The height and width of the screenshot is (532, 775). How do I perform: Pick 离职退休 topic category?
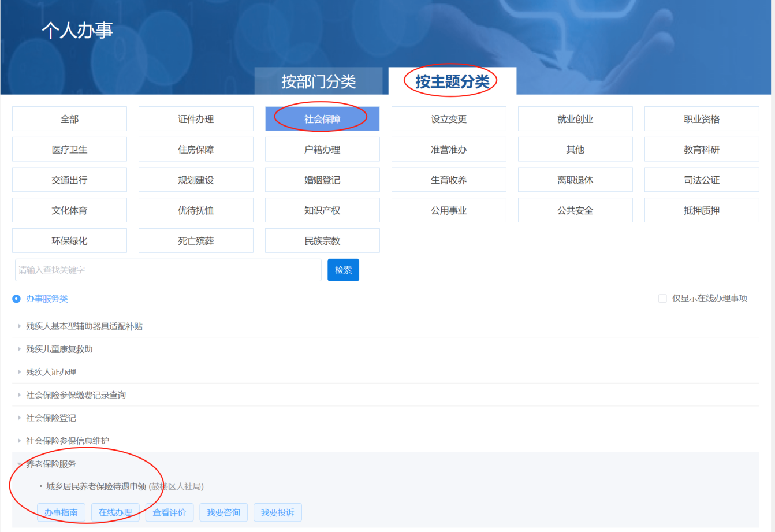point(575,180)
